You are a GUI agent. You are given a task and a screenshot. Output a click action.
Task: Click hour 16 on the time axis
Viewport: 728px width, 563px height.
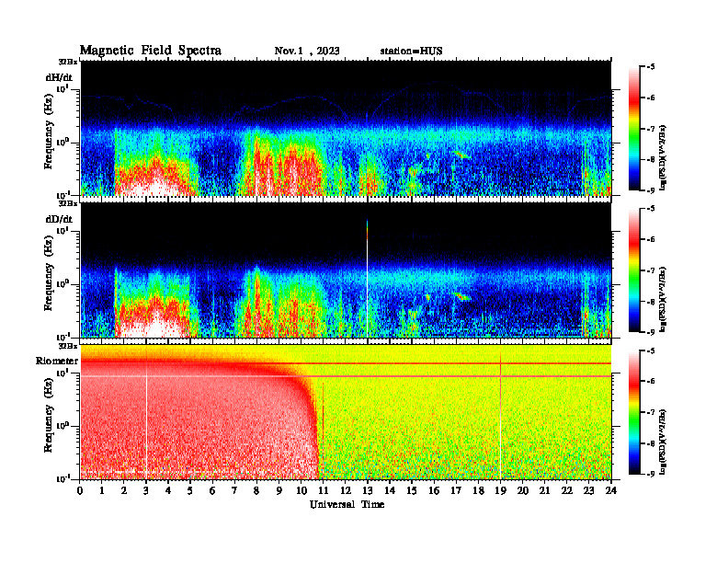click(434, 490)
